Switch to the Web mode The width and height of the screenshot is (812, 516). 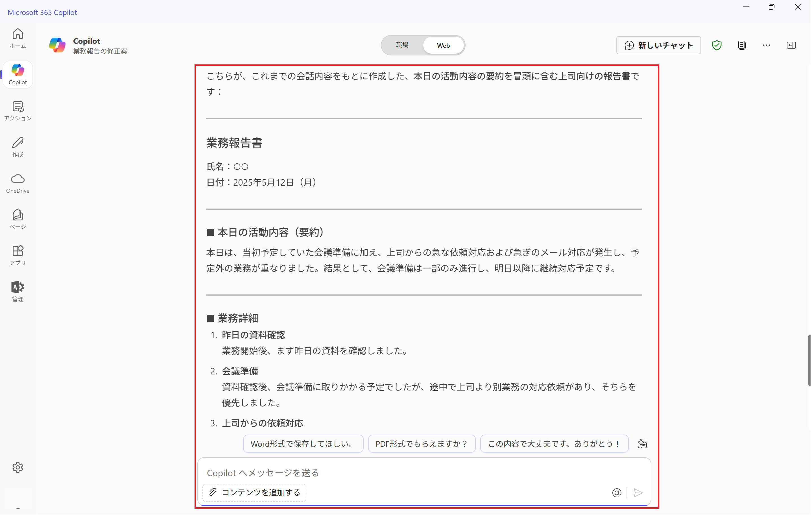444,45
